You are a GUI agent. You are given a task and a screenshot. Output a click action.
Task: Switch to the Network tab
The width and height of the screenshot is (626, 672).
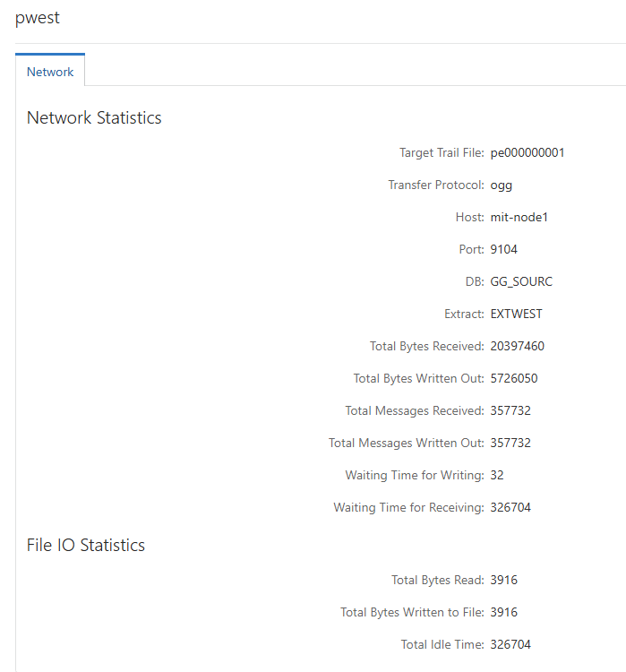(50, 72)
